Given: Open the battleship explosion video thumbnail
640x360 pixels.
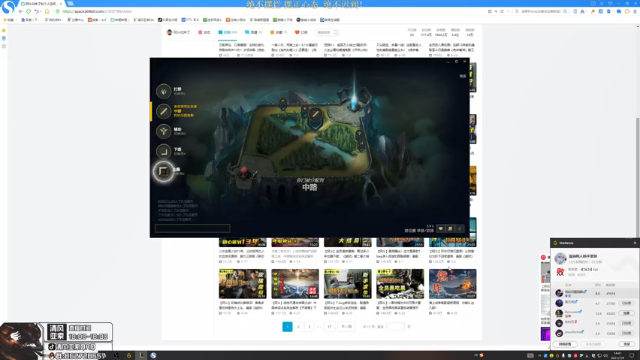Looking at the screenshot, I should tap(453, 284).
